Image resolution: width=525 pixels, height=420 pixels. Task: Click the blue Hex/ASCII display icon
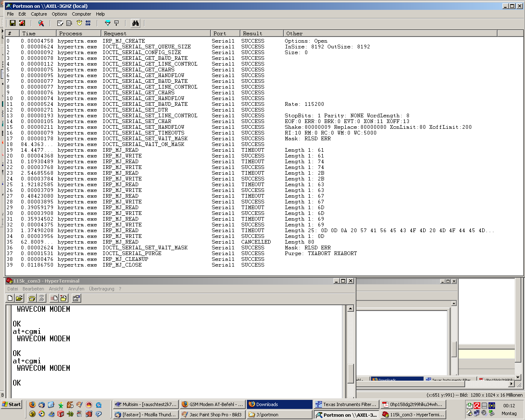click(88, 23)
